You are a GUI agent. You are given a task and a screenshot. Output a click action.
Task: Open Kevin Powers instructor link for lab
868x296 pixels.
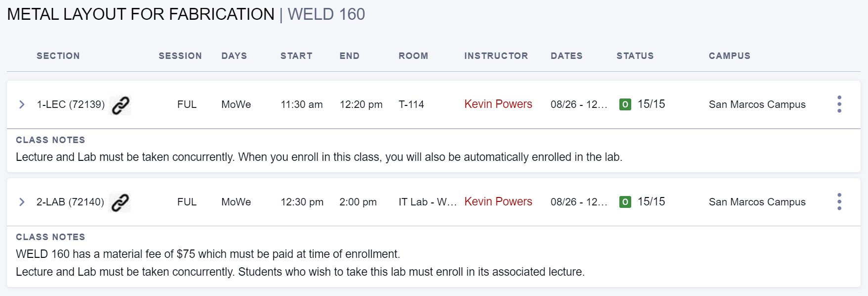point(498,202)
